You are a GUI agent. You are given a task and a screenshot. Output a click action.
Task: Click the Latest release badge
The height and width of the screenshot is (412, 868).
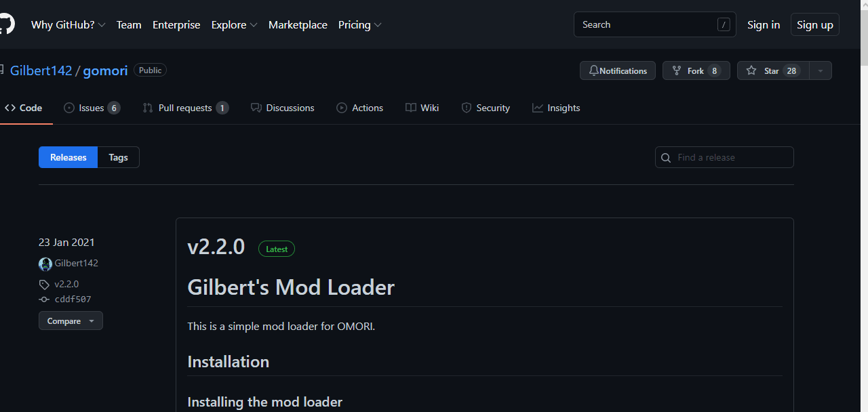click(277, 249)
